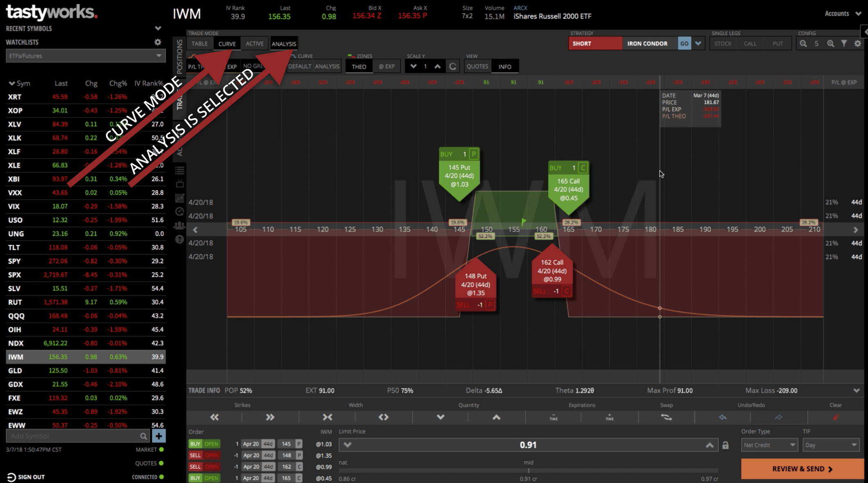Add single leg CALL
868x483 pixels.
pyautogui.click(x=750, y=43)
